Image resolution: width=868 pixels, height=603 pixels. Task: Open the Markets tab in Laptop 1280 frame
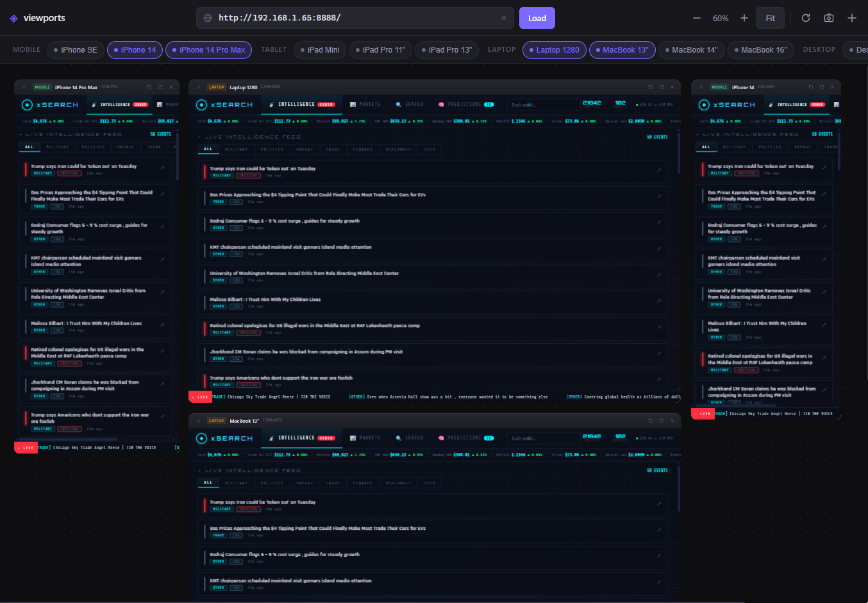click(365, 105)
